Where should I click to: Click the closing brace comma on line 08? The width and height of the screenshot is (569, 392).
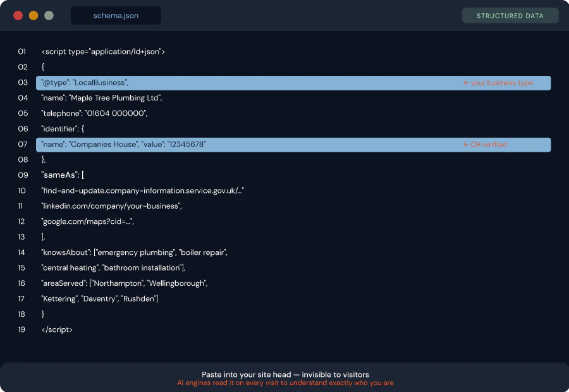(x=44, y=160)
